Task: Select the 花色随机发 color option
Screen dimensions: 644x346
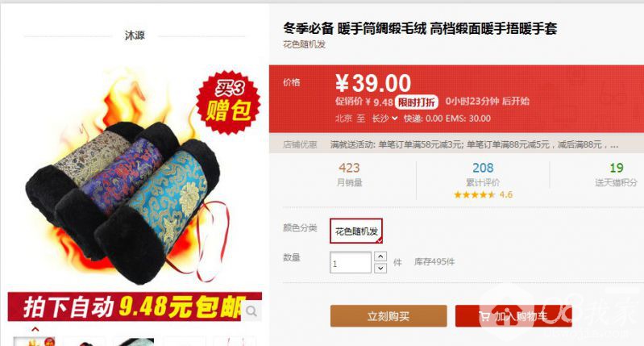Action: [x=356, y=231]
